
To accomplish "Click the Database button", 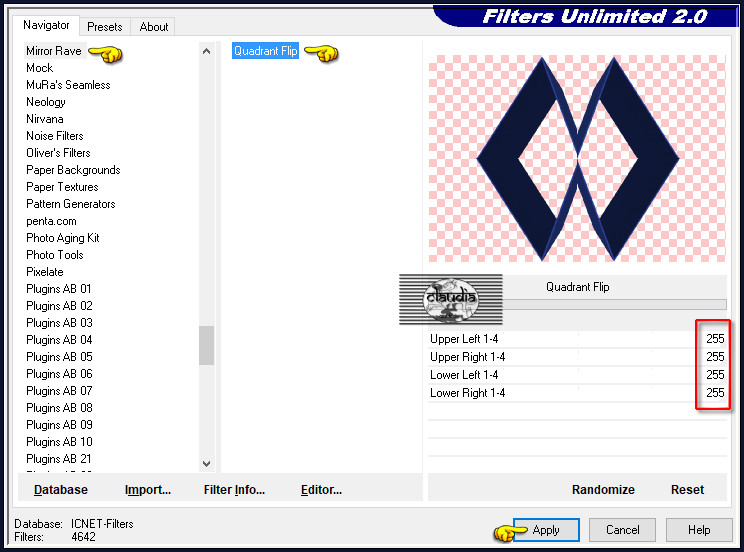I will tap(61, 490).
